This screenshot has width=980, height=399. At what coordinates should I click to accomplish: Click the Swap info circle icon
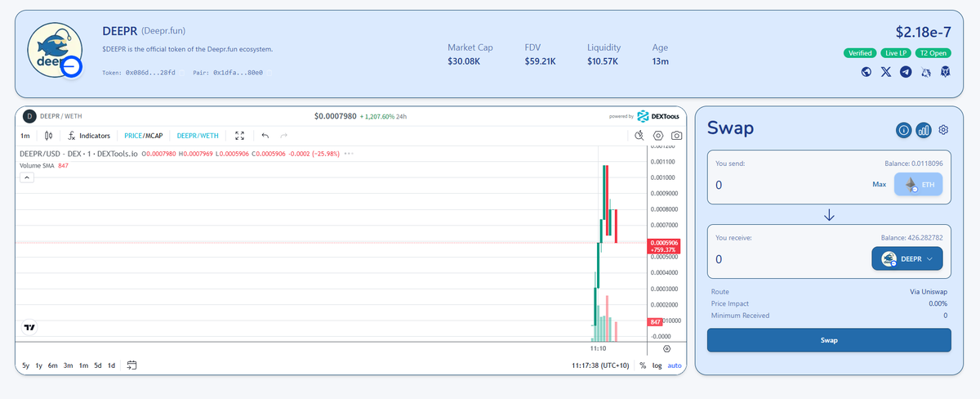[x=904, y=129]
